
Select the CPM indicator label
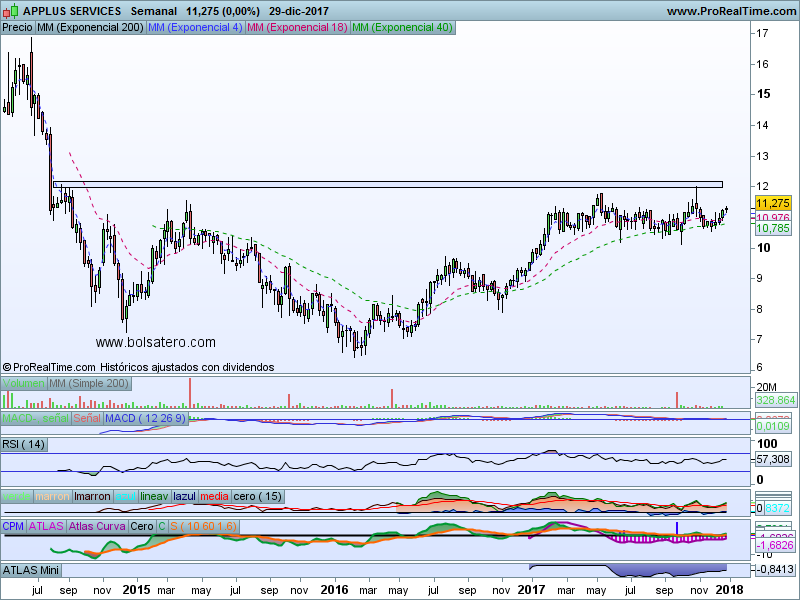tap(13, 526)
